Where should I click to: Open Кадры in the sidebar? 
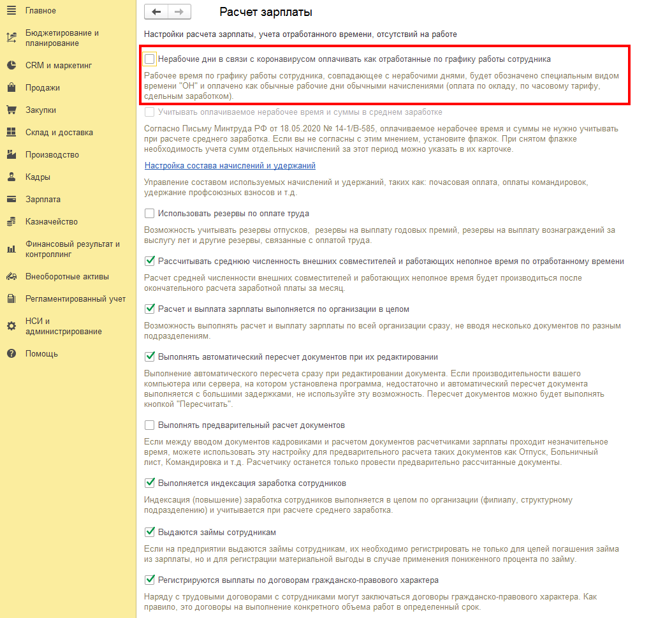(x=38, y=177)
